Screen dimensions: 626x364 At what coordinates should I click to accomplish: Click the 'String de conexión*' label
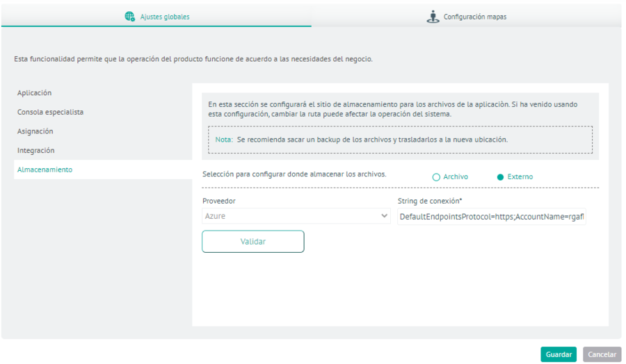[430, 201]
